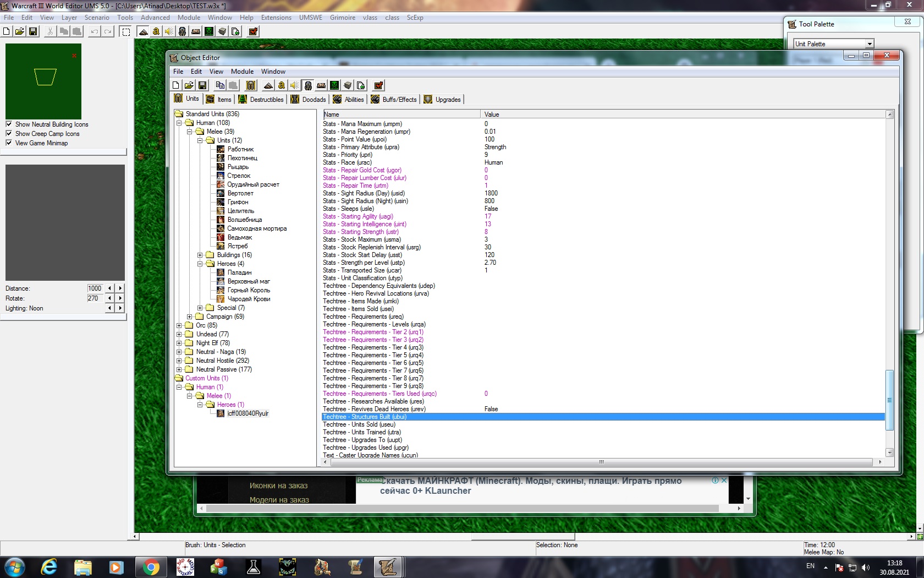Open Google Chrome from the taskbar
Viewport: 924px width, 578px height.
[x=151, y=567]
